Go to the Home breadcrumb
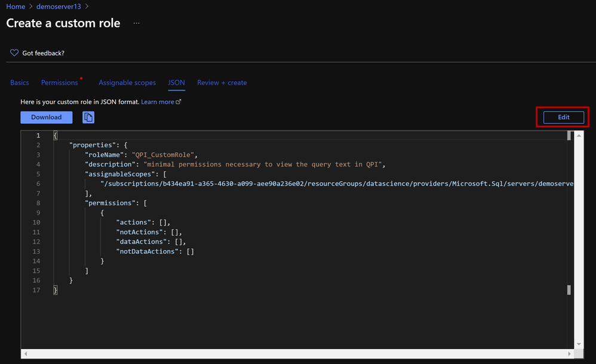This screenshot has height=364, width=596. 16,7
